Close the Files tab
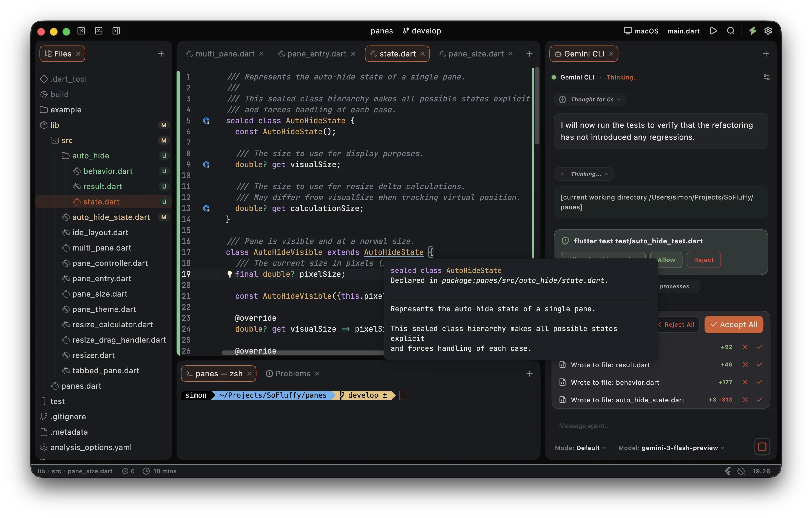The image size is (812, 518). 78,54
